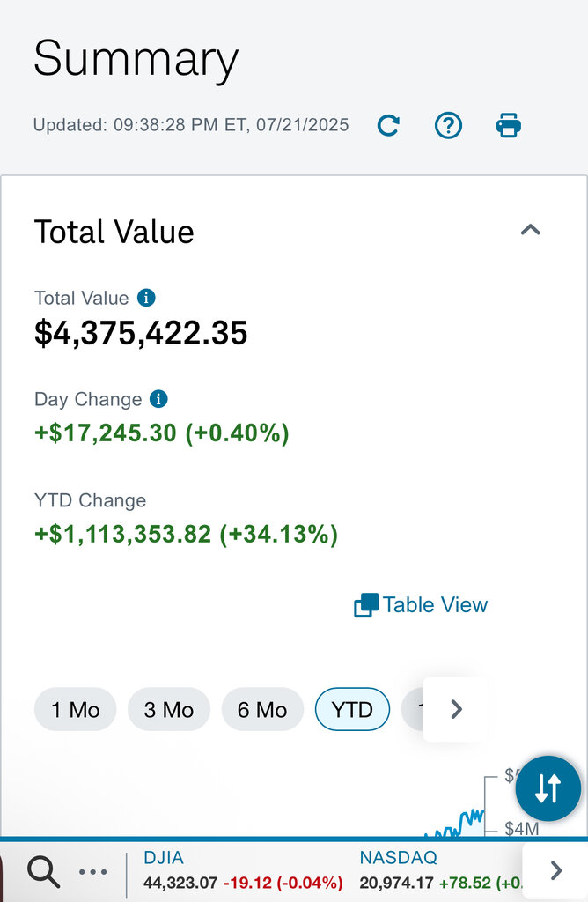Viewport: 588px width, 902px height.
Task: Advance the market ticker bar chevron
Action: click(555, 871)
